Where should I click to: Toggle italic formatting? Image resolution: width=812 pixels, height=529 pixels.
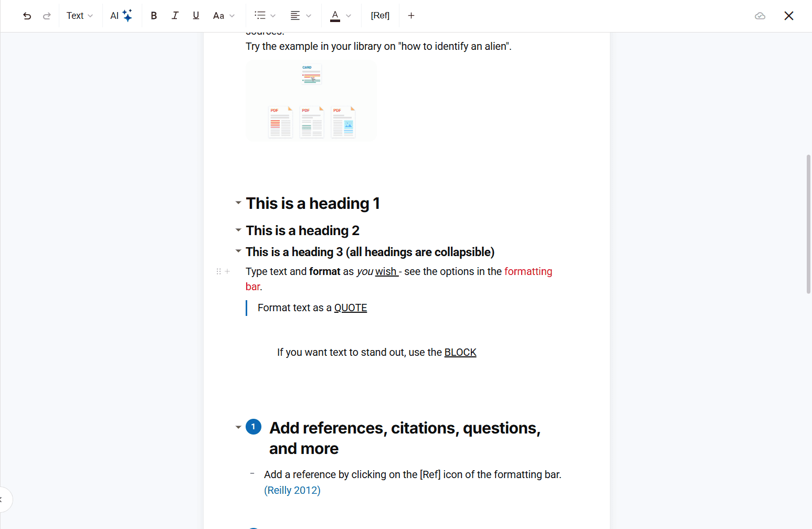coord(175,16)
